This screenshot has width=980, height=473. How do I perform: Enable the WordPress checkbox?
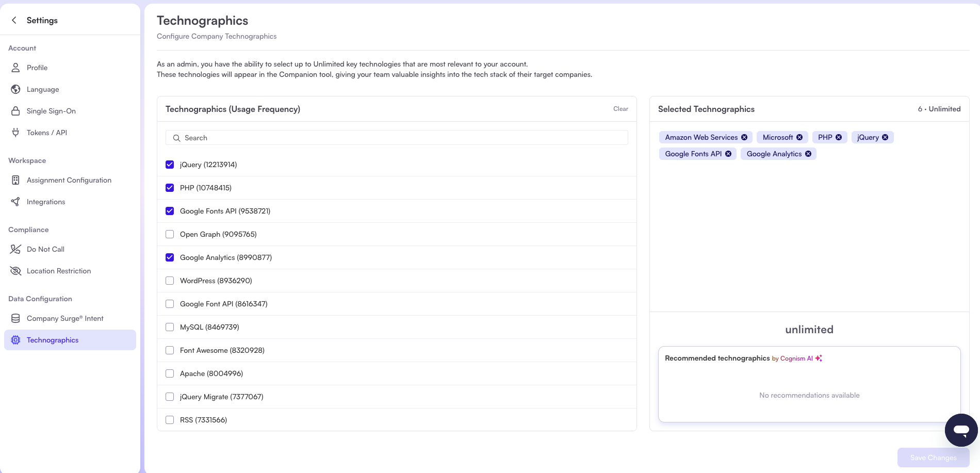pos(170,281)
